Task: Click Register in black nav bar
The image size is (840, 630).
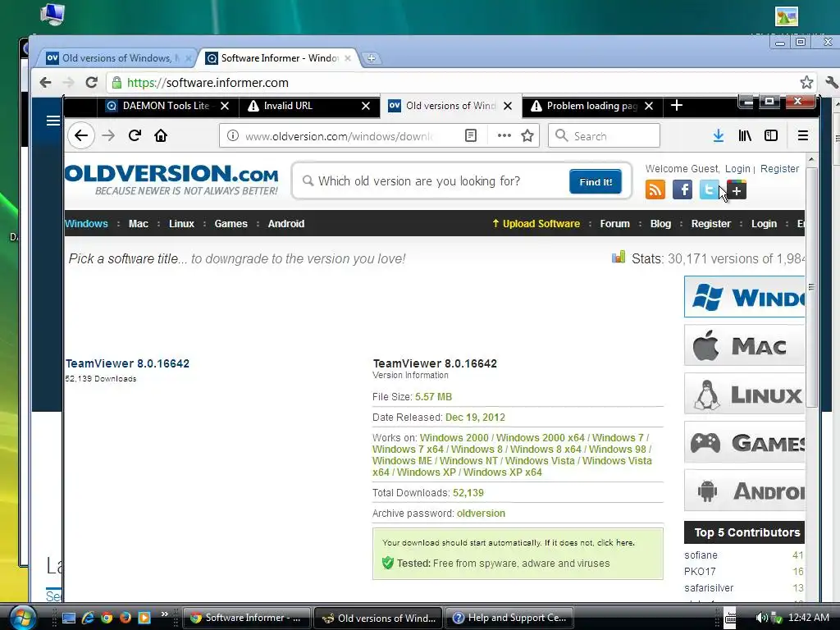Action: point(711,223)
